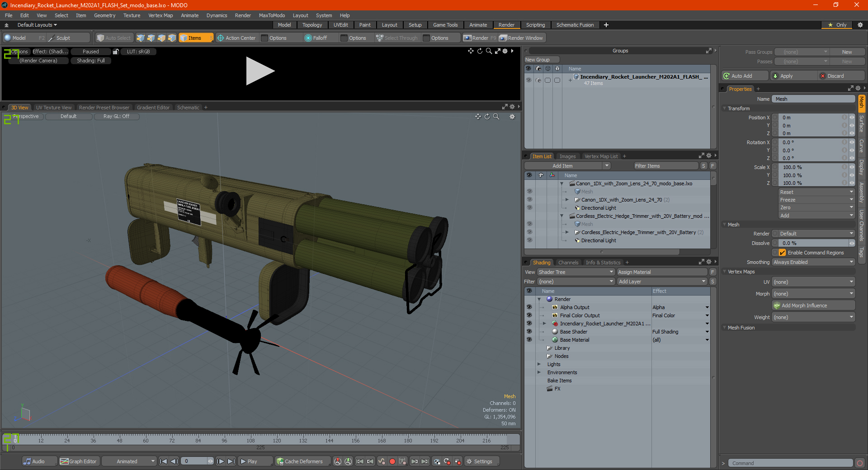Open the Add Layer dropdown
The image size is (868, 470).
662,282
